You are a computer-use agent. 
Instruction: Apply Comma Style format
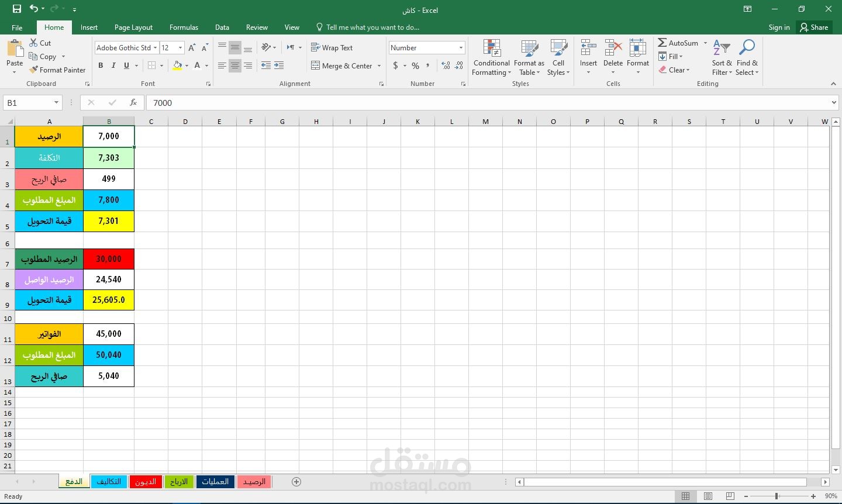coord(428,65)
